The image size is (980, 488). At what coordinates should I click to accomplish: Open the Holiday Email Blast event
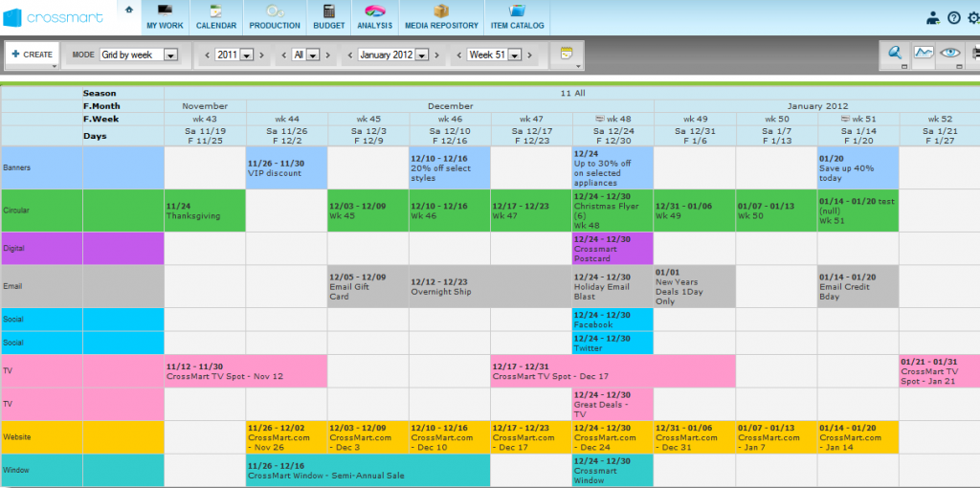tap(613, 286)
